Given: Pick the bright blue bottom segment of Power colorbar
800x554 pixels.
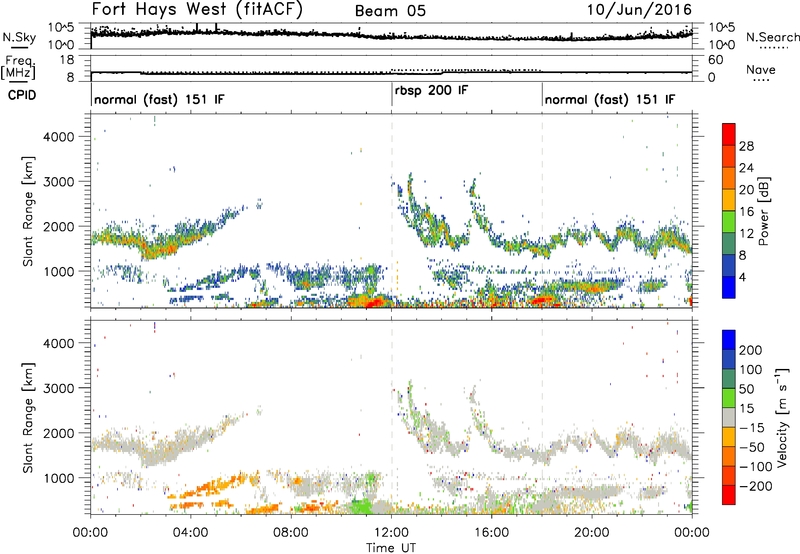Looking at the screenshot, I should click(x=729, y=287).
